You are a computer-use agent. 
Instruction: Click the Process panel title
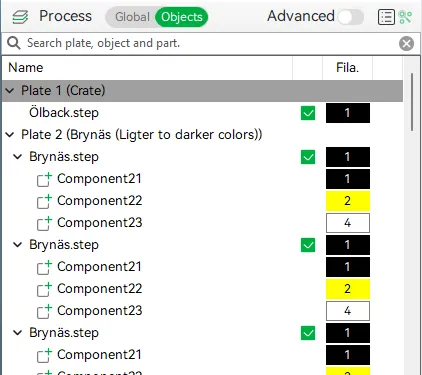tap(65, 16)
